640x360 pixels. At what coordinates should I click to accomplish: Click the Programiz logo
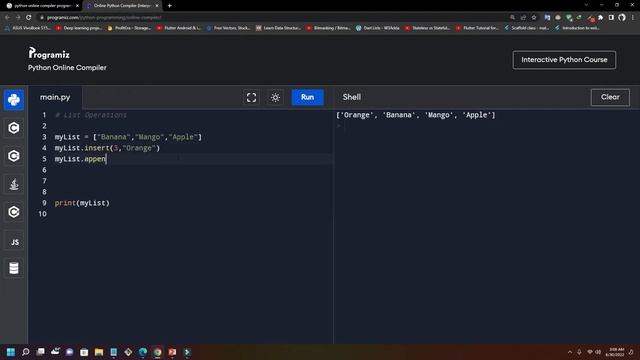tap(49, 53)
